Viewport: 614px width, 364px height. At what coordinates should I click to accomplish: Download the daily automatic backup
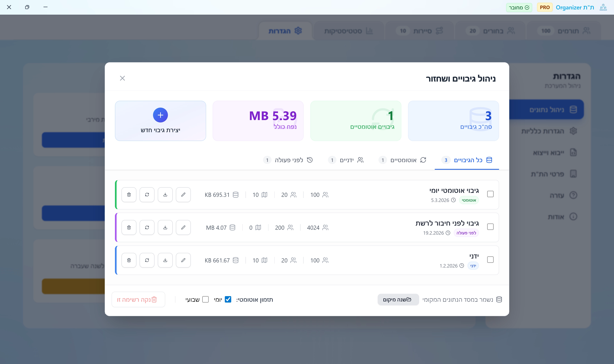165,195
